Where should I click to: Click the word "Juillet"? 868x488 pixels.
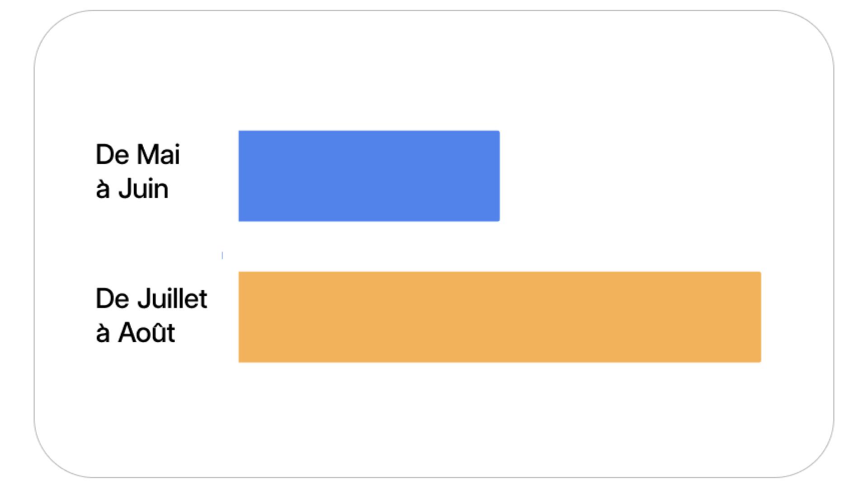(x=172, y=299)
